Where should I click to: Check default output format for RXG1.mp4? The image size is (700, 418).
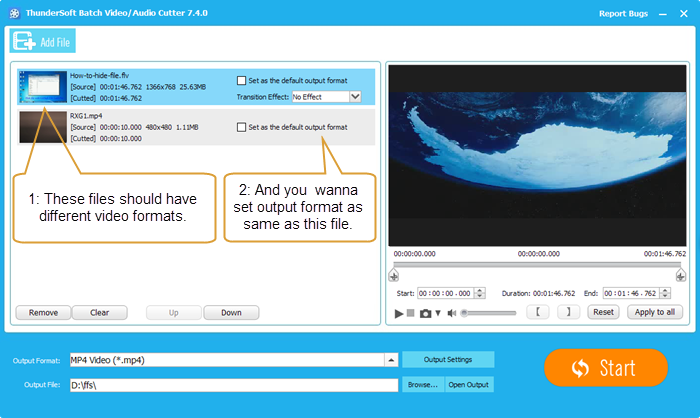pyautogui.click(x=241, y=127)
